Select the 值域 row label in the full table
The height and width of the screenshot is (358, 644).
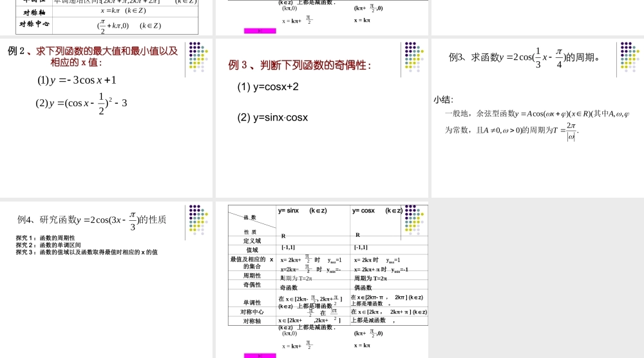pos(252,250)
